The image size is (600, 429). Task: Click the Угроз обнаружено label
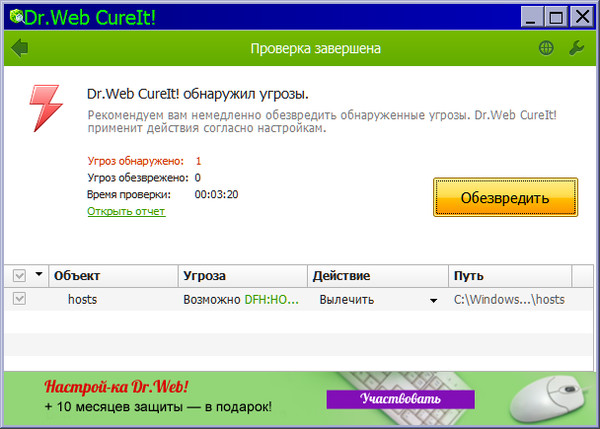pos(135,161)
